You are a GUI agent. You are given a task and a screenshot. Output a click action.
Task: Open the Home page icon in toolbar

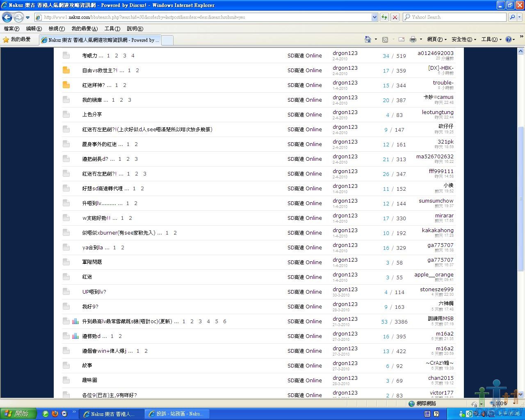368,39
